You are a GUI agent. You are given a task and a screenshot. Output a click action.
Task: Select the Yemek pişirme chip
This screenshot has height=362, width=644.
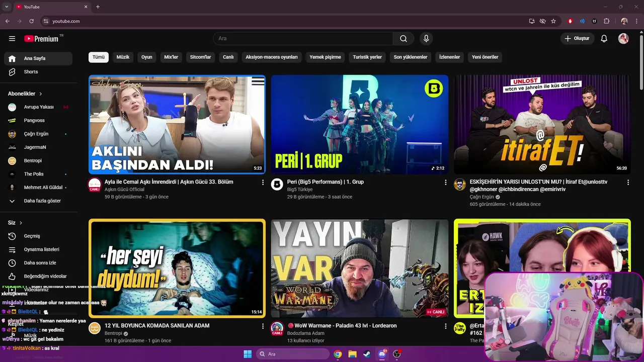pos(325,57)
